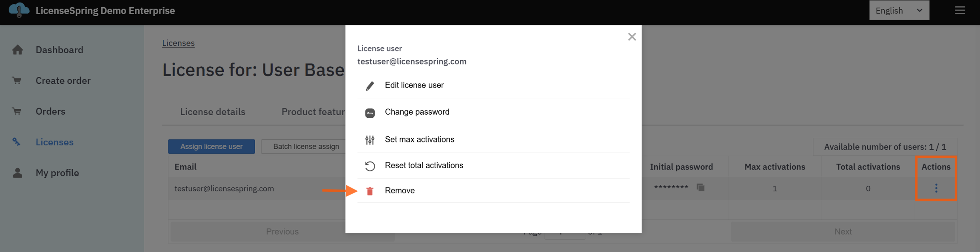Open Create order from the sidebar

(x=63, y=80)
